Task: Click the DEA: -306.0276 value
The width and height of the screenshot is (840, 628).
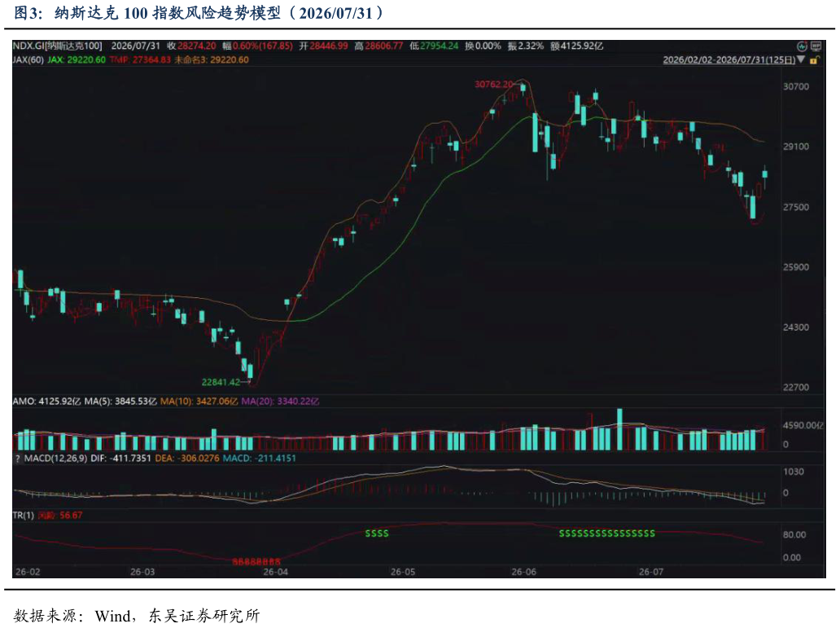Action: [x=187, y=459]
